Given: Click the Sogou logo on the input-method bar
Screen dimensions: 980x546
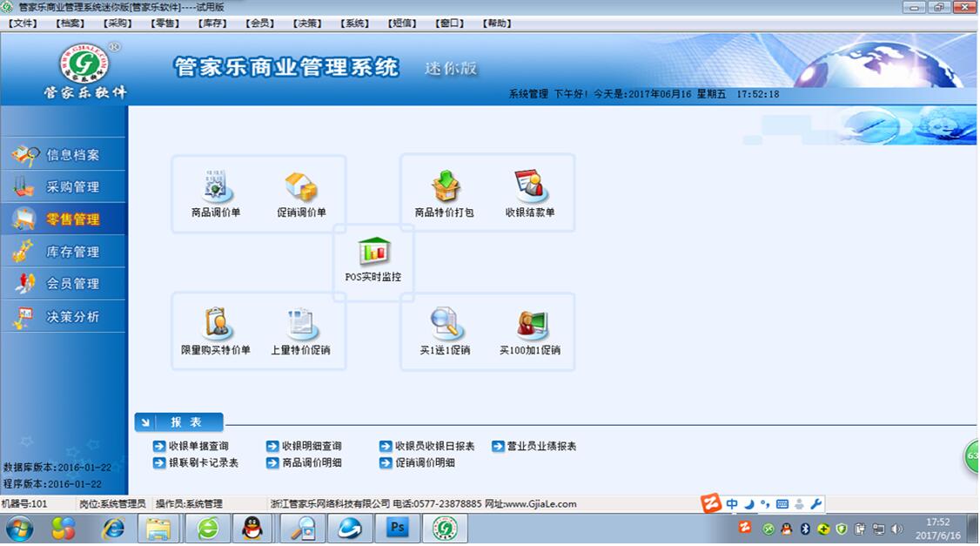Looking at the screenshot, I should click(710, 502).
